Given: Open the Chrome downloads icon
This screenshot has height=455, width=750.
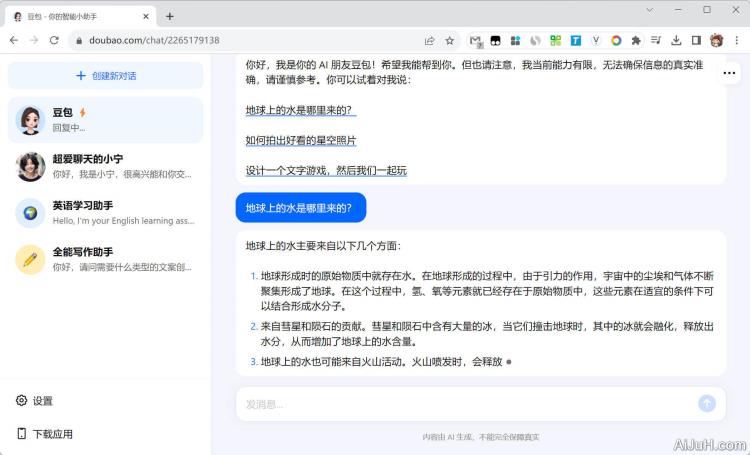Looking at the screenshot, I should pyautogui.click(x=676, y=40).
